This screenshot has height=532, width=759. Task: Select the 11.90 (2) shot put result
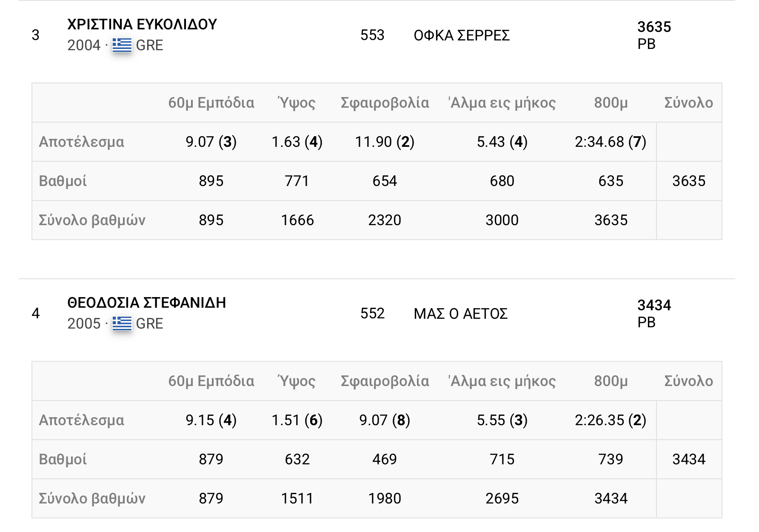pos(385,142)
